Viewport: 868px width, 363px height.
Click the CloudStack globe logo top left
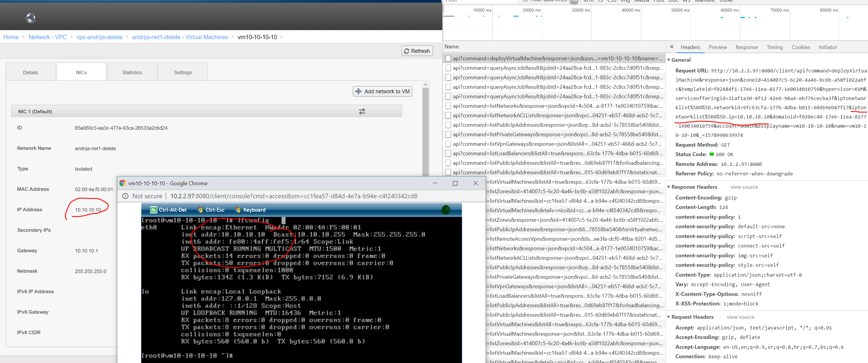pos(30,18)
